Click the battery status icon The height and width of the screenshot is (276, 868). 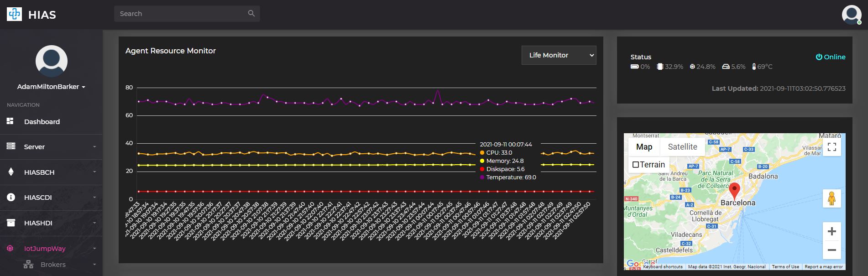pyautogui.click(x=635, y=67)
